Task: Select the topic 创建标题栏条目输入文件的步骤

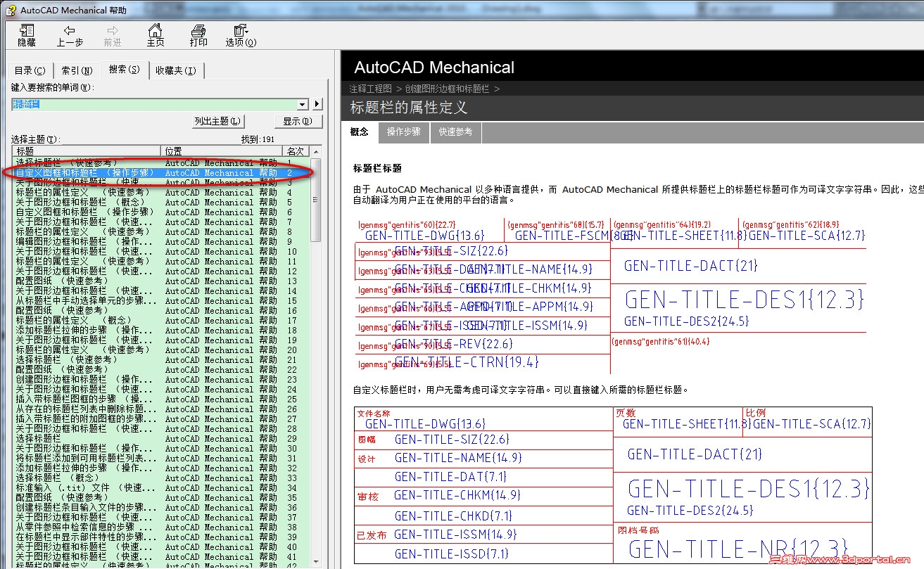Action: pyautogui.click(x=161, y=507)
